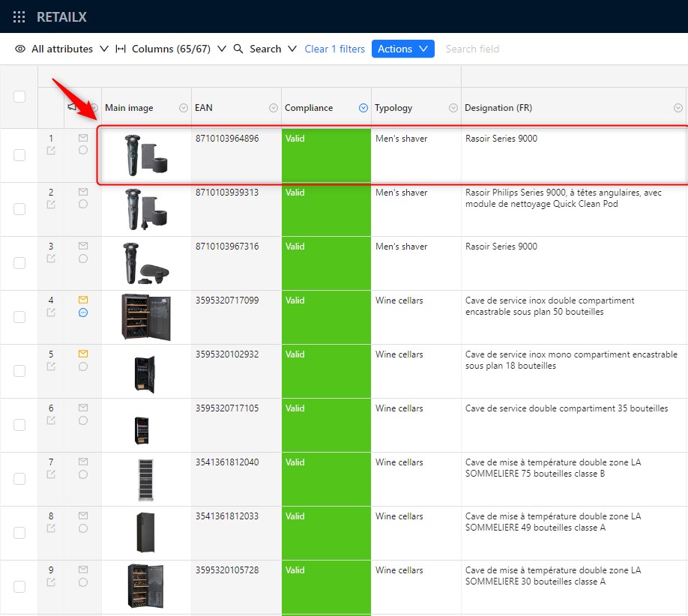Tick the select-all checkbox in the header
Viewport: 688px width, 616px height.
19,96
